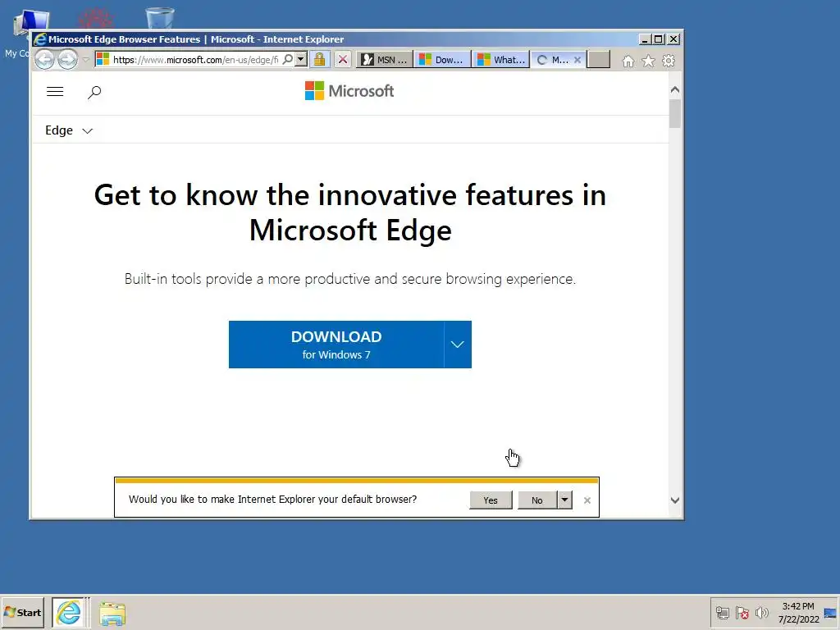Image resolution: width=840 pixels, height=630 pixels.
Task: Open the hamburger navigation menu
Action: coord(55,92)
